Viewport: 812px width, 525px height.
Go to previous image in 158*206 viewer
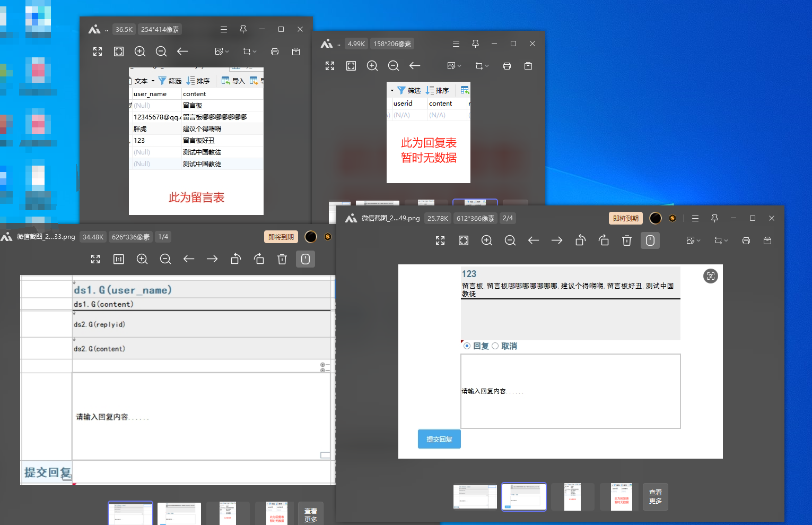pyautogui.click(x=415, y=66)
